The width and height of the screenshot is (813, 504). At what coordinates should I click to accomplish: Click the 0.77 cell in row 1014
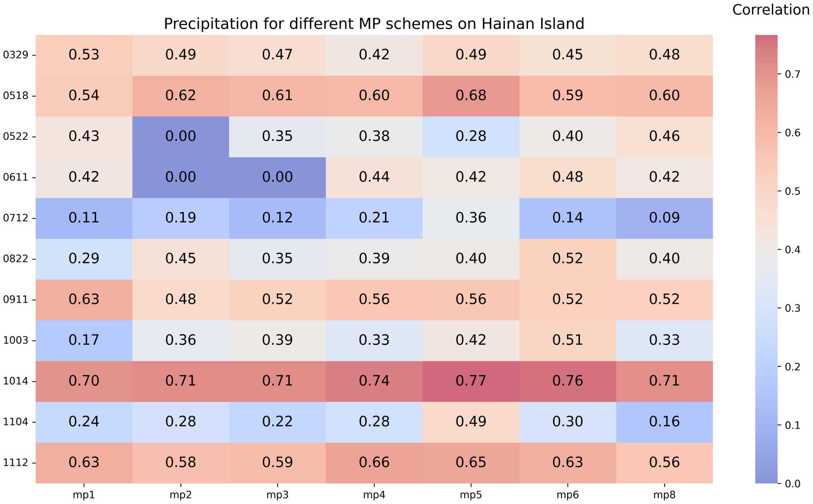(x=471, y=381)
